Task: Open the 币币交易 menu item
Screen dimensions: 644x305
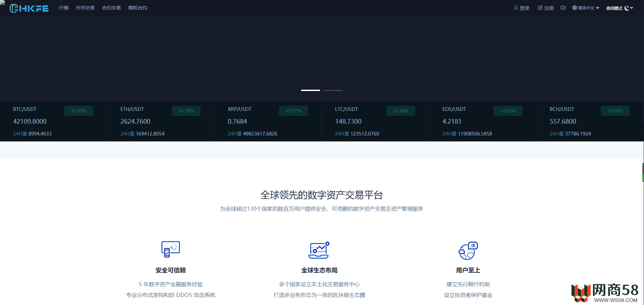Action: click(85, 8)
